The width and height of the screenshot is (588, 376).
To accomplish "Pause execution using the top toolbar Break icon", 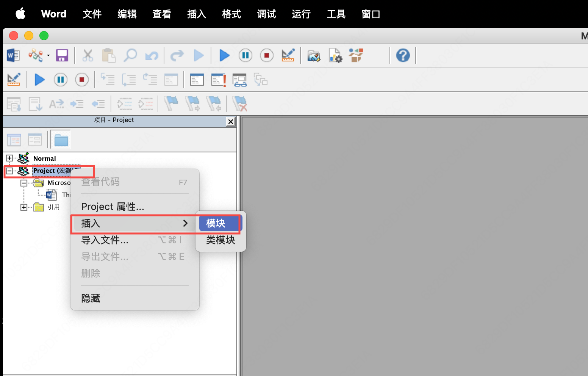I will 246,55.
